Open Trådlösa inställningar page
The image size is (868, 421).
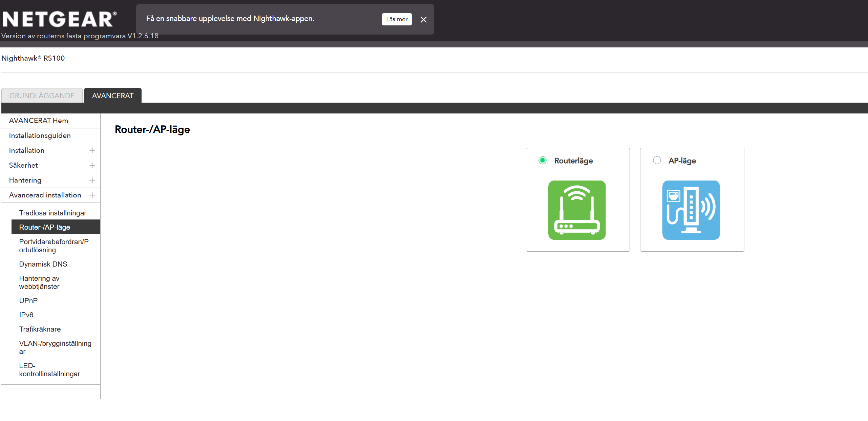point(53,213)
